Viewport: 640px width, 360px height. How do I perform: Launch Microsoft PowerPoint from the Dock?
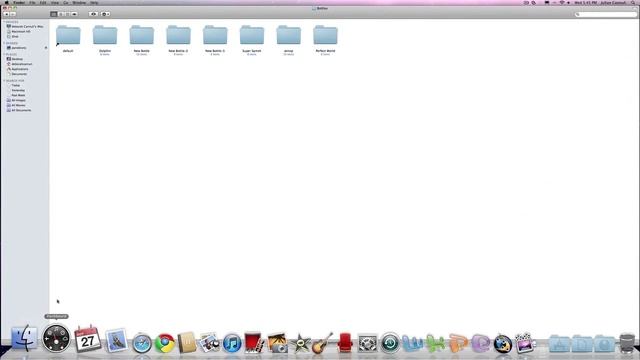(458, 343)
